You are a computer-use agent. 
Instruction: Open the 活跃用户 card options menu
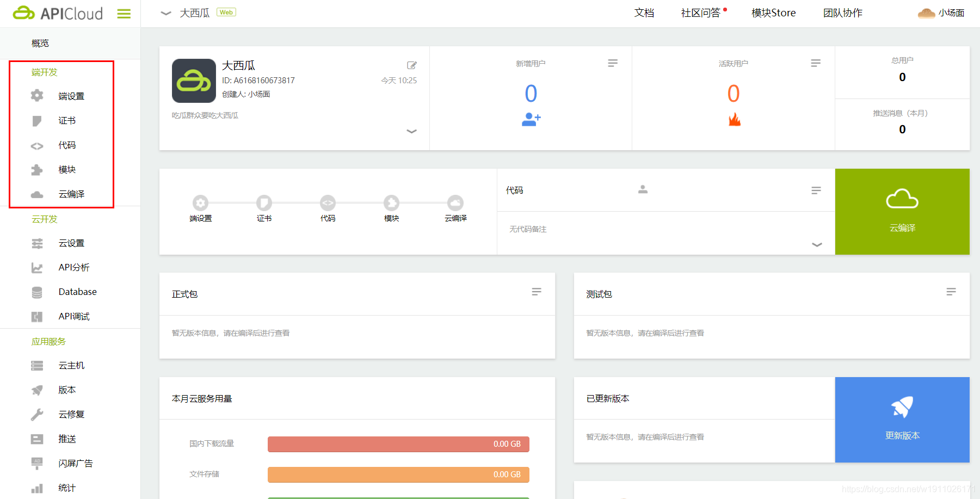tap(816, 63)
